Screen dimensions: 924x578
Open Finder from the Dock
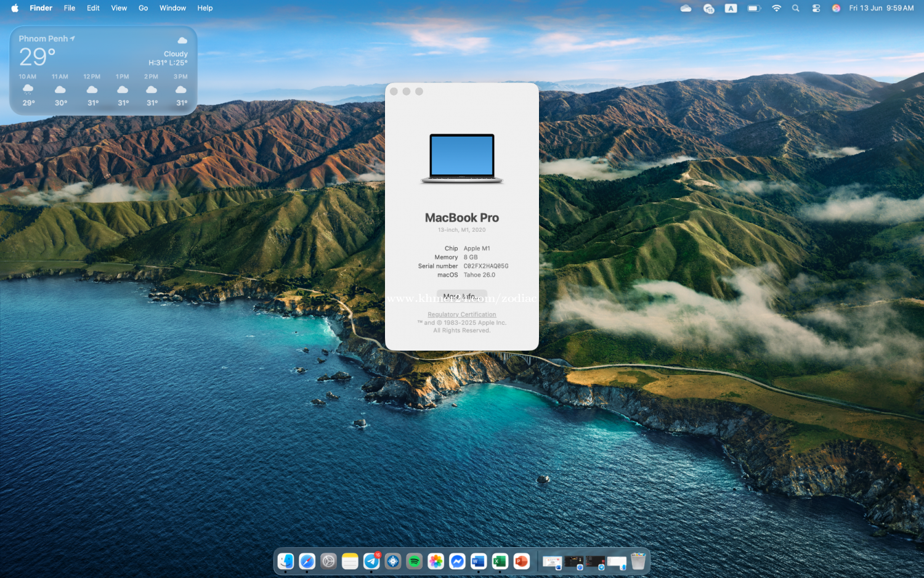[x=286, y=561]
